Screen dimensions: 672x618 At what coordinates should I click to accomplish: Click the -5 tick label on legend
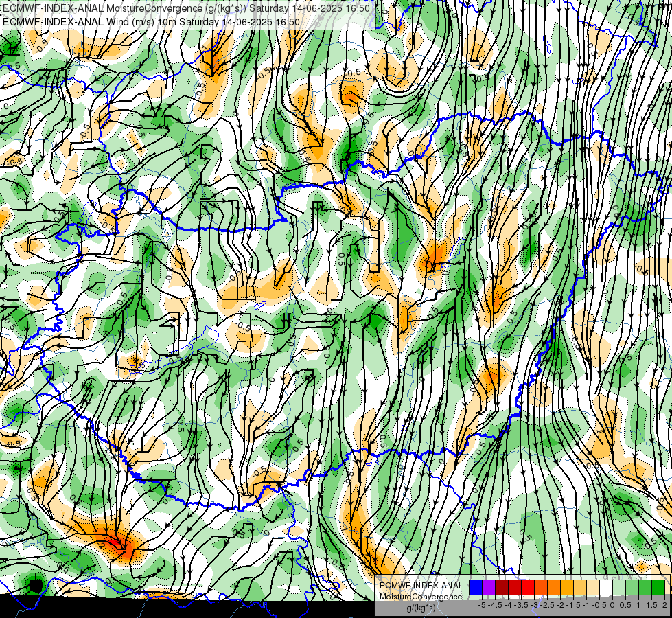(x=482, y=605)
